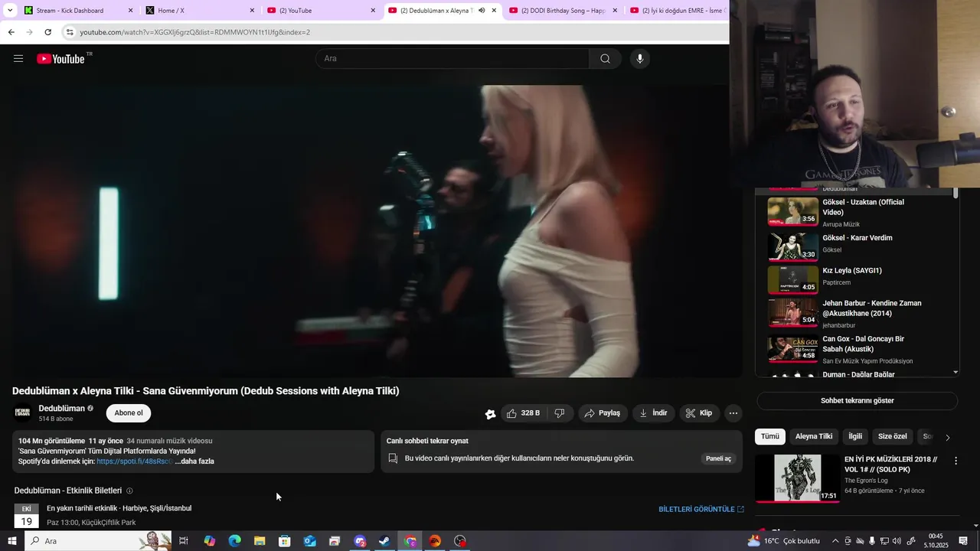Select the İlgili filter chip
This screenshot has width=980, height=551.
tap(855, 436)
